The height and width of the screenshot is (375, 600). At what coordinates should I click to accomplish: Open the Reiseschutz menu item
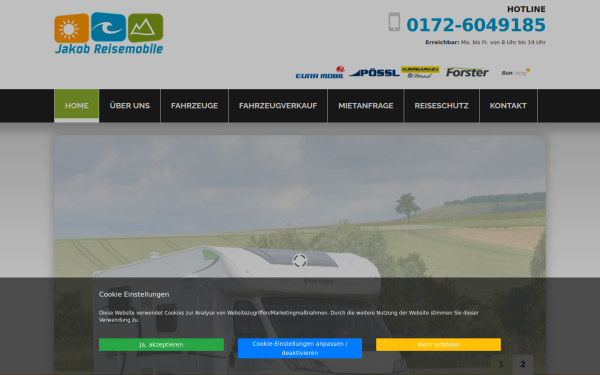pos(442,106)
